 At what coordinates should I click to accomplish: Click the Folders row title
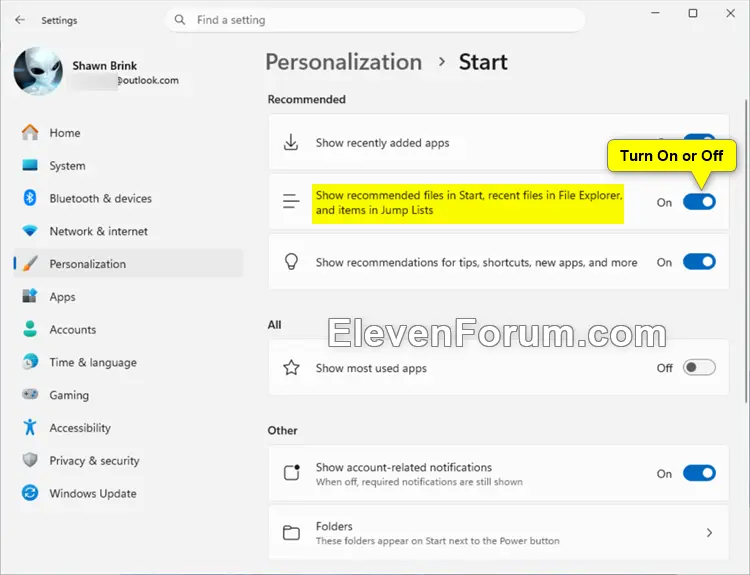point(334,526)
